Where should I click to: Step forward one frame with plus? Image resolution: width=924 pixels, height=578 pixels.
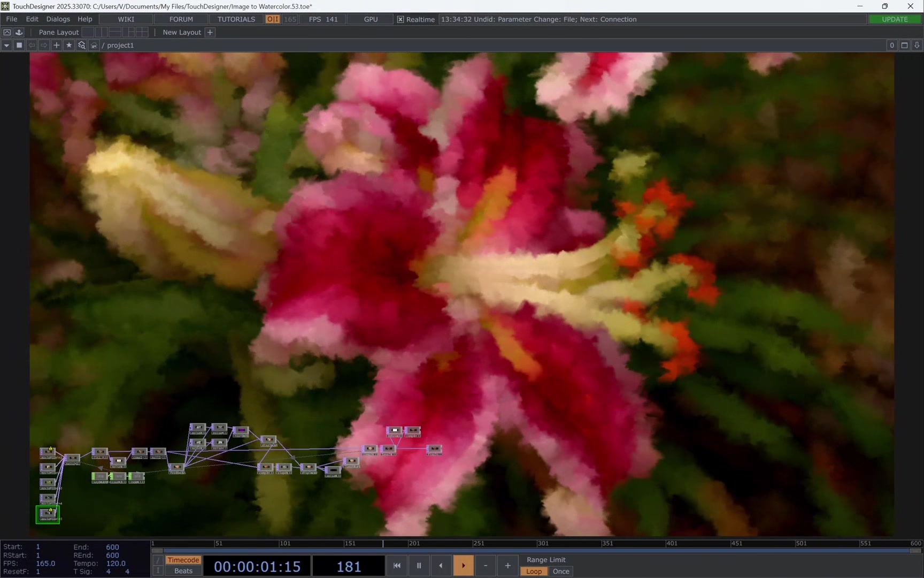507,566
